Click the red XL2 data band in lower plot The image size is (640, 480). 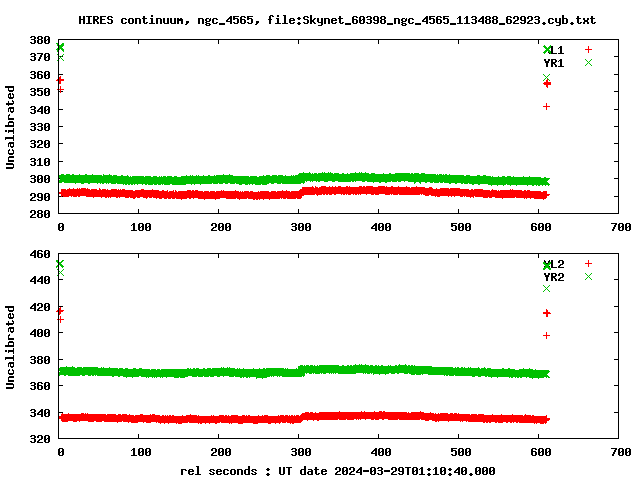point(304,417)
